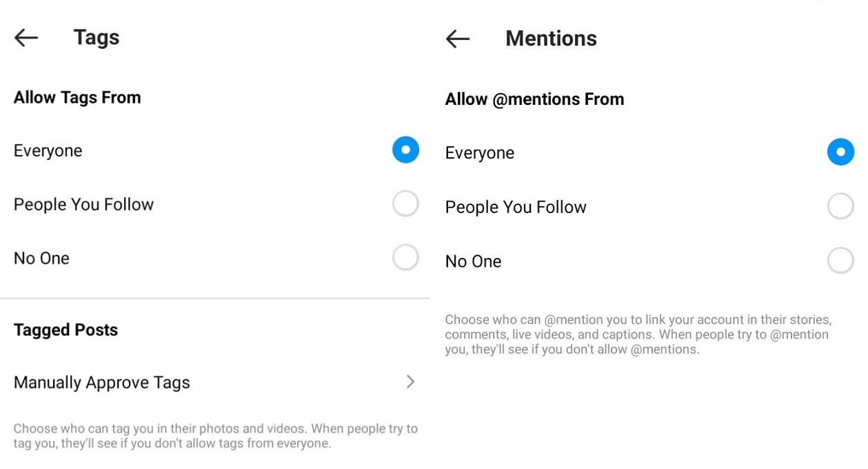Go back from the Tags screen

[x=26, y=38]
